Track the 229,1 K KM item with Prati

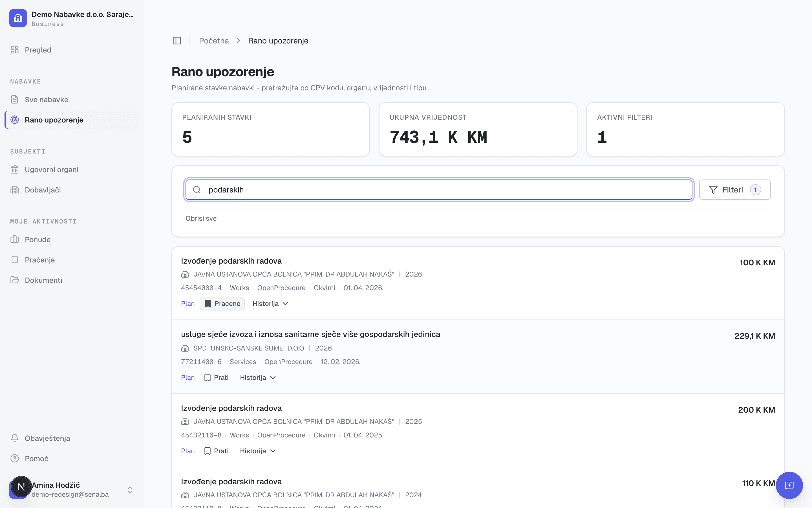click(x=217, y=378)
